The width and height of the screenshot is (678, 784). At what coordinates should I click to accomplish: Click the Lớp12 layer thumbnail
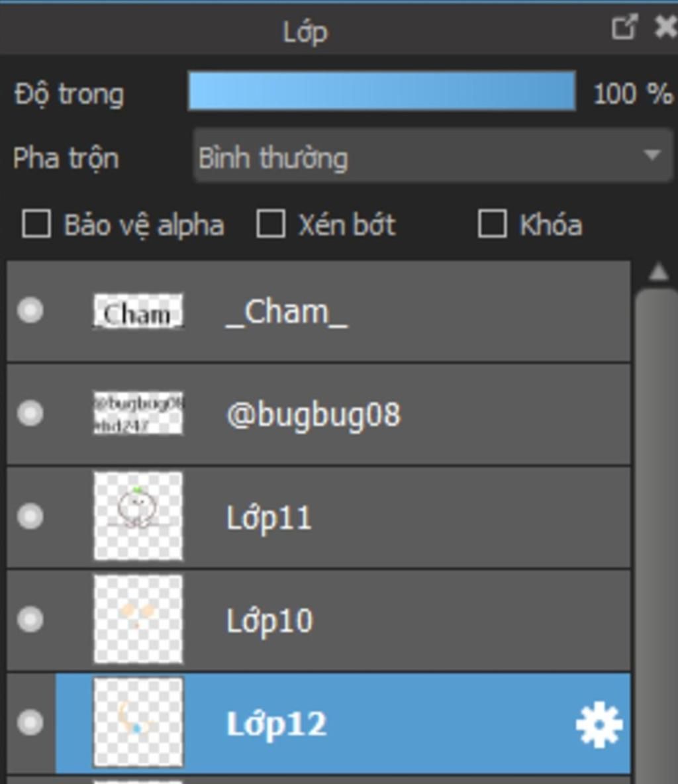[x=138, y=722]
